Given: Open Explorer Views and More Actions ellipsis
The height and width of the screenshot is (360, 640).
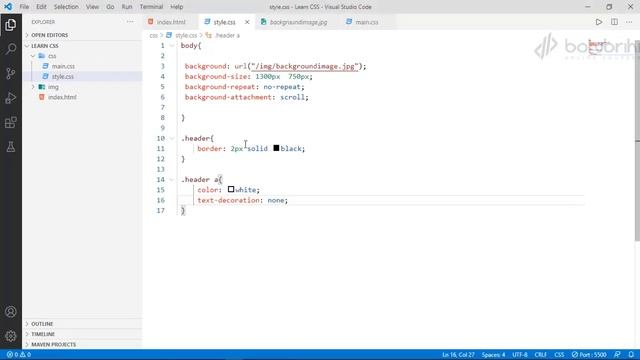Looking at the screenshot, I should point(130,22).
